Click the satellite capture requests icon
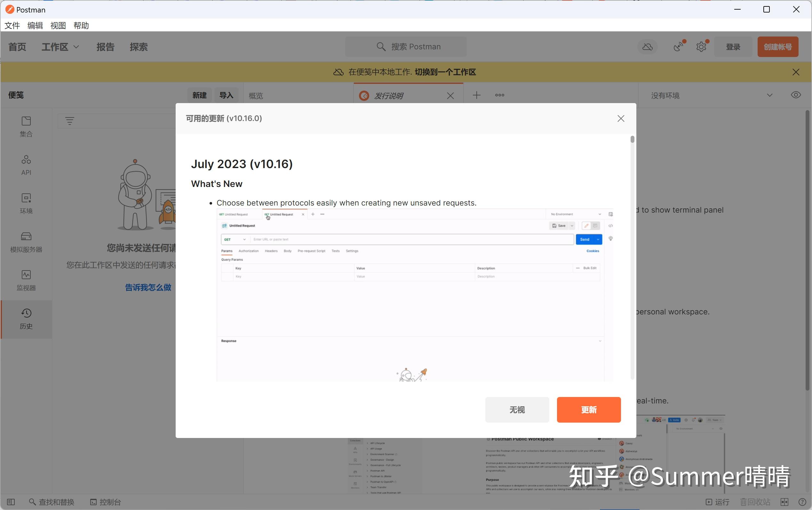This screenshot has height=510, width=812. (x=679, y=47)
